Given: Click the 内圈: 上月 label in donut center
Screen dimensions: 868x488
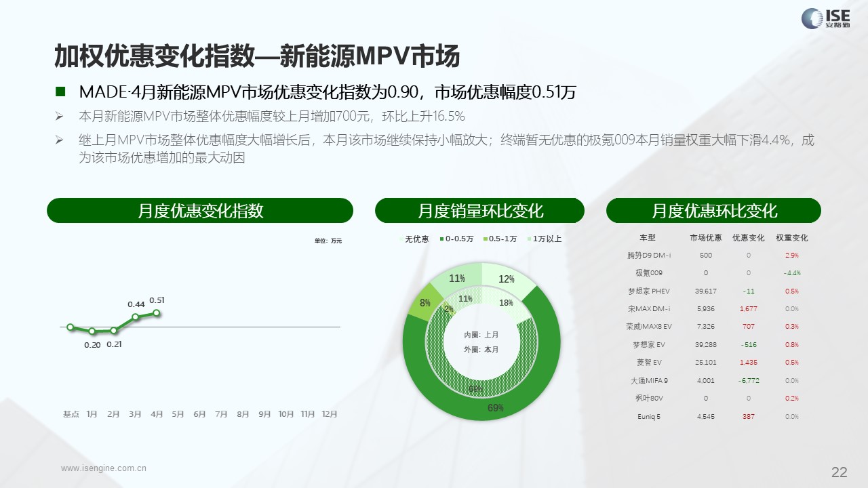Looking at the screenshot, I should [x=481, y=335].
